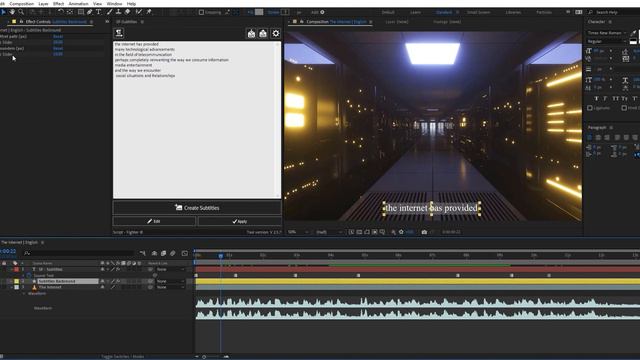Screen dimensions: 640x360
Task: Click the Apply button in SF Subtitles
Action: tap(240, 221)
